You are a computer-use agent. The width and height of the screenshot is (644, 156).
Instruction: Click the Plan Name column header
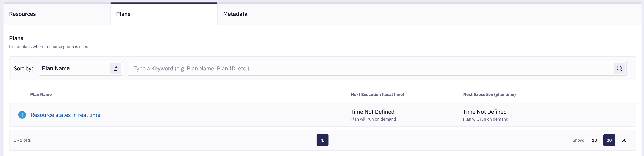click(x=41, y=95)
